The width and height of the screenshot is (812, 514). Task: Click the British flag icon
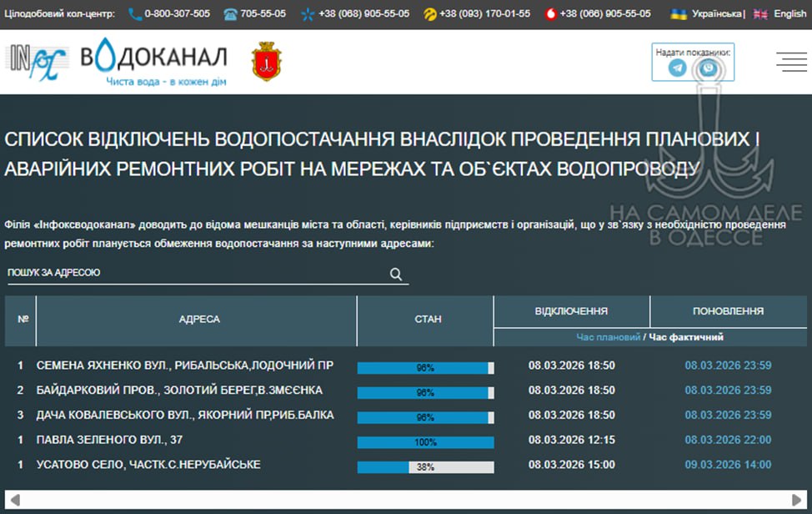click(760, 14)
